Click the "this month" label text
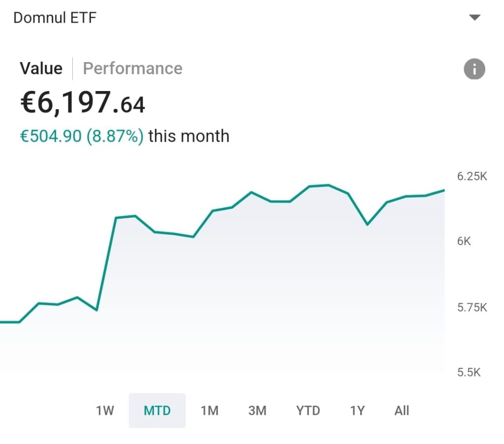Screen dimensions: 504x444 coord(189,136)
